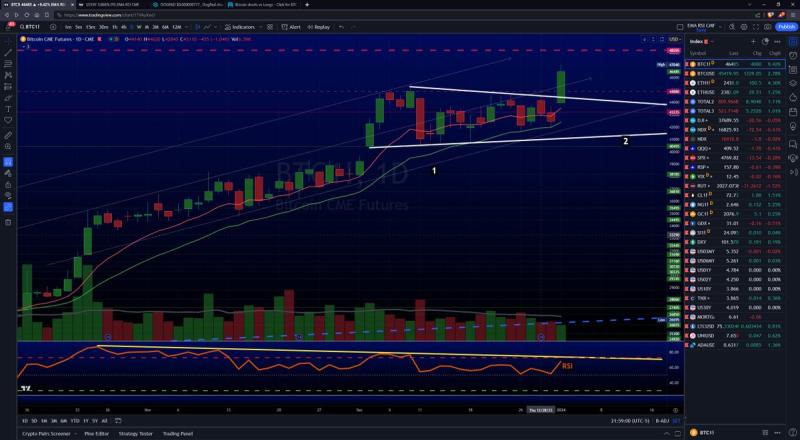The height and width of the screenshot is (440, 800).
Task: Select the ADAUSD watchlist row
Action: tap(735, 345)
